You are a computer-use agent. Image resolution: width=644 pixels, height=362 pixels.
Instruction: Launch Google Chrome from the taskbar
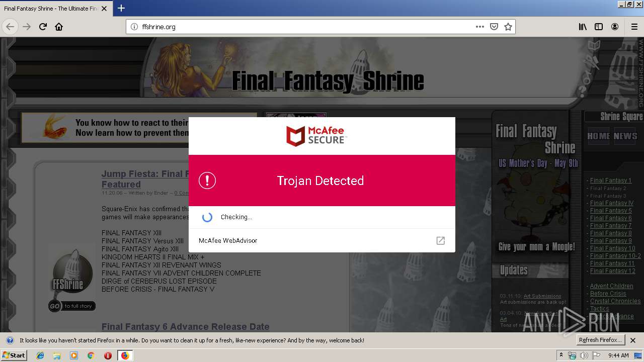pos(91,355)
